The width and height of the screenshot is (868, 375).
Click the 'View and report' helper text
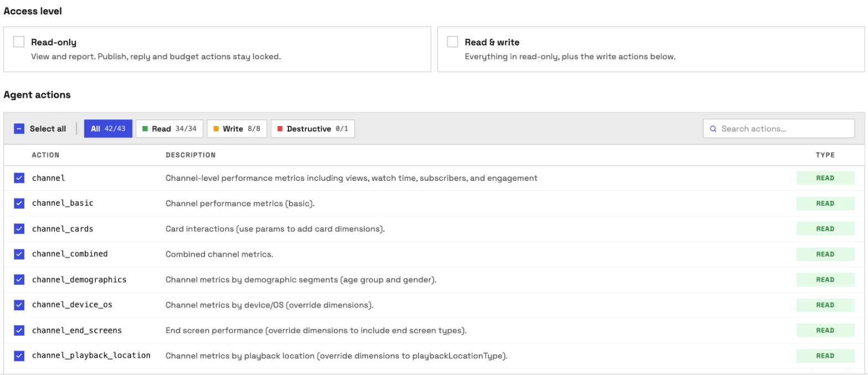point(156,56)
